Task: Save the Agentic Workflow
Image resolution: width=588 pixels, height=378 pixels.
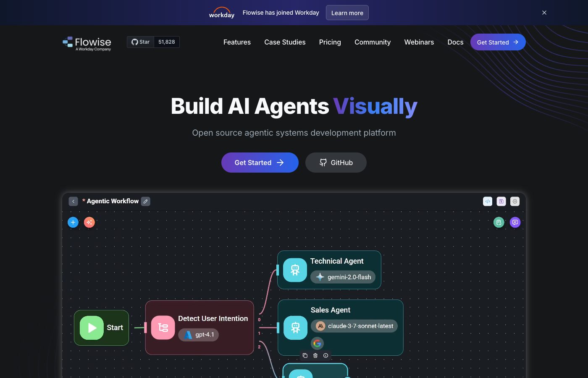Action: coord(501,201)
